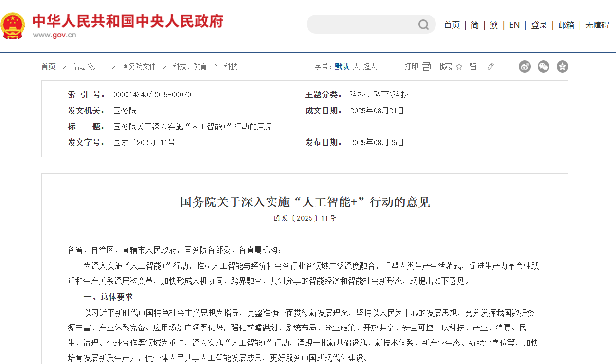The width and height of the screenshot is (616, 364).
Task: Share the page via WeChat icon
Action: [x=544, y=67]
